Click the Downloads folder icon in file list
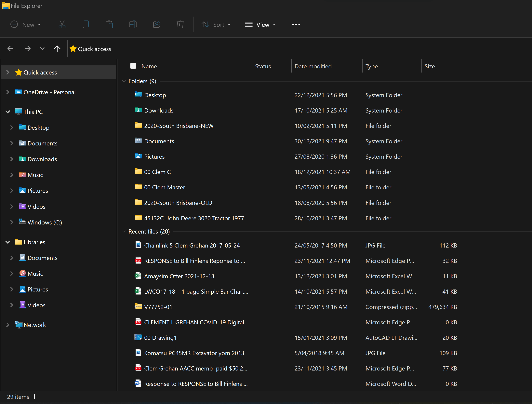The width and height of the screenshot is (532, 404). click(x=138, y=110)
